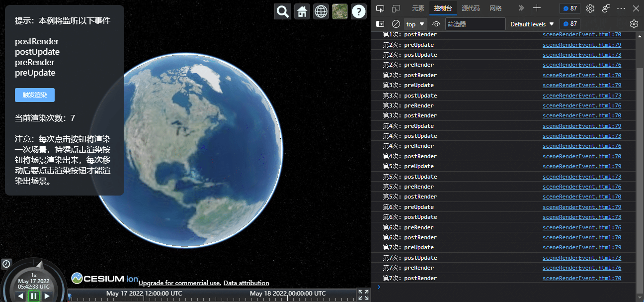This screenshot has width=644, height=302.
Task: Open the base layer imagery picker
Action: (x=340, y=11)
